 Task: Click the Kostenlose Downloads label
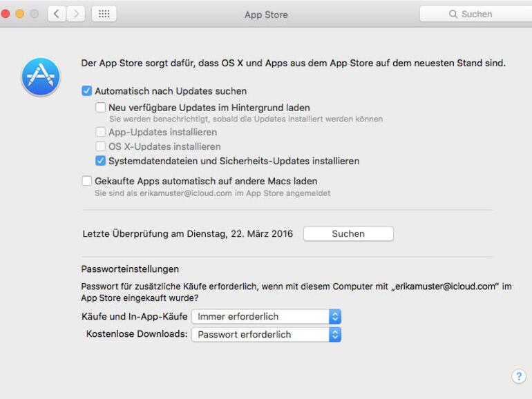137,334
